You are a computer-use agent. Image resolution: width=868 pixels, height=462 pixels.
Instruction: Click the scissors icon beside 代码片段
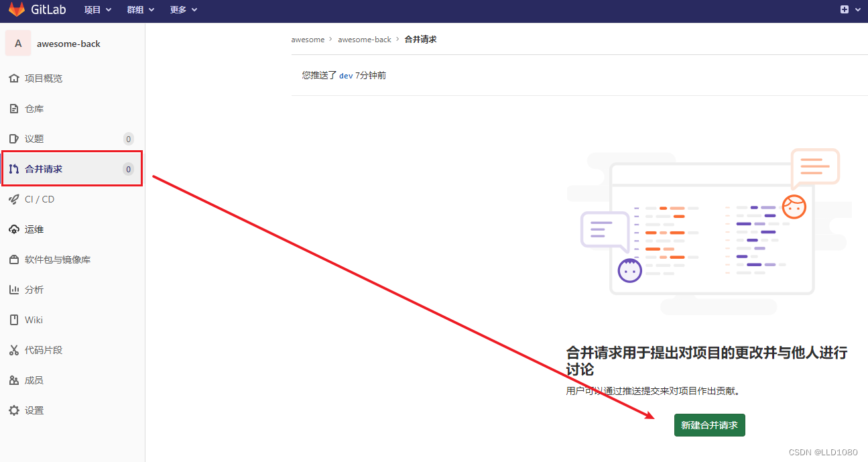pyautogui.click(x=14, y=350)
